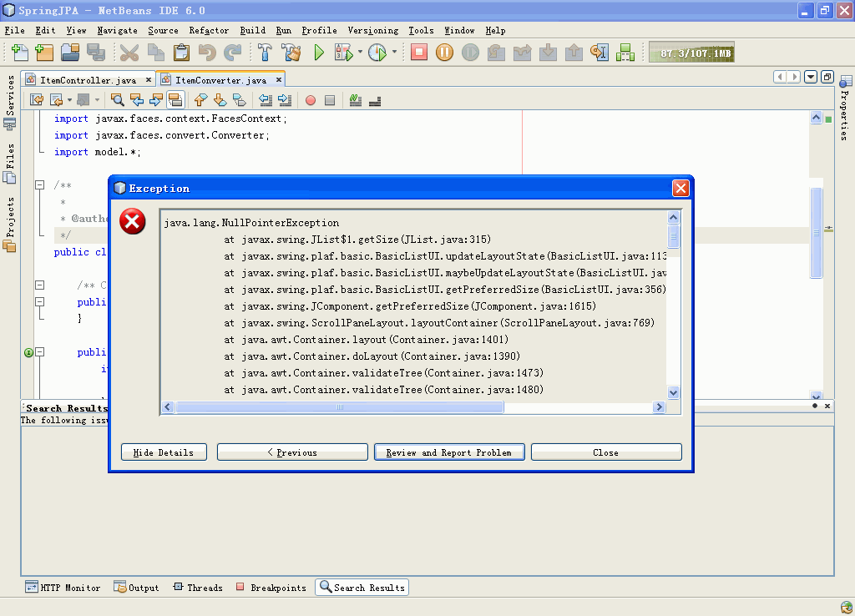Collapse the Javadoc comment fold at '/**'
Image resolution: width=855 pixels, height=616 pixels.
pyautogui.click(x=40, y=184)
